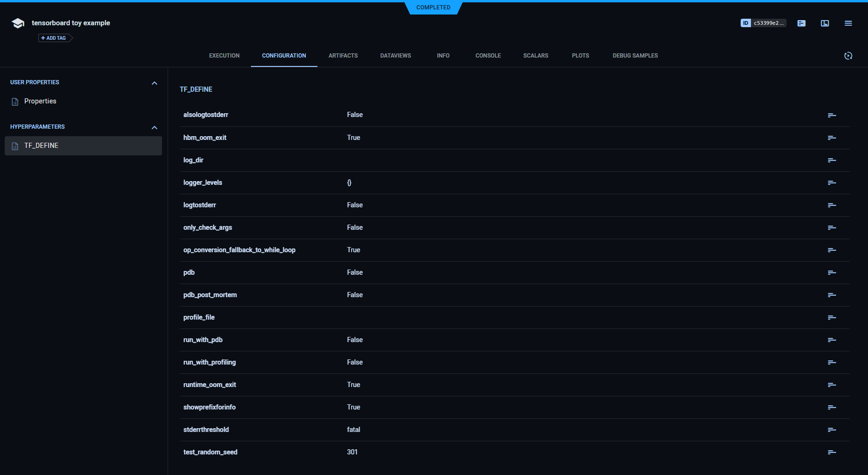Select TF_DEFINE in the hyperparameters list
868x475 pixels.
pos(41,146)
